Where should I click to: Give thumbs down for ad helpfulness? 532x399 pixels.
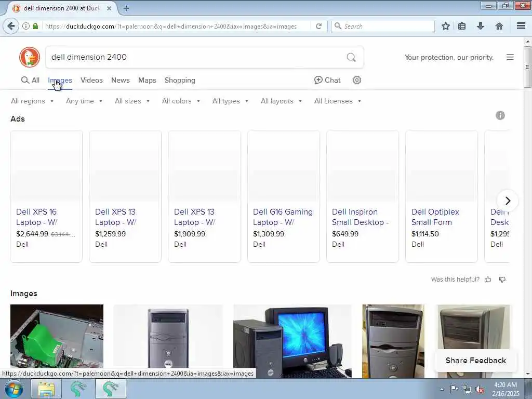[x=502, y=279]
